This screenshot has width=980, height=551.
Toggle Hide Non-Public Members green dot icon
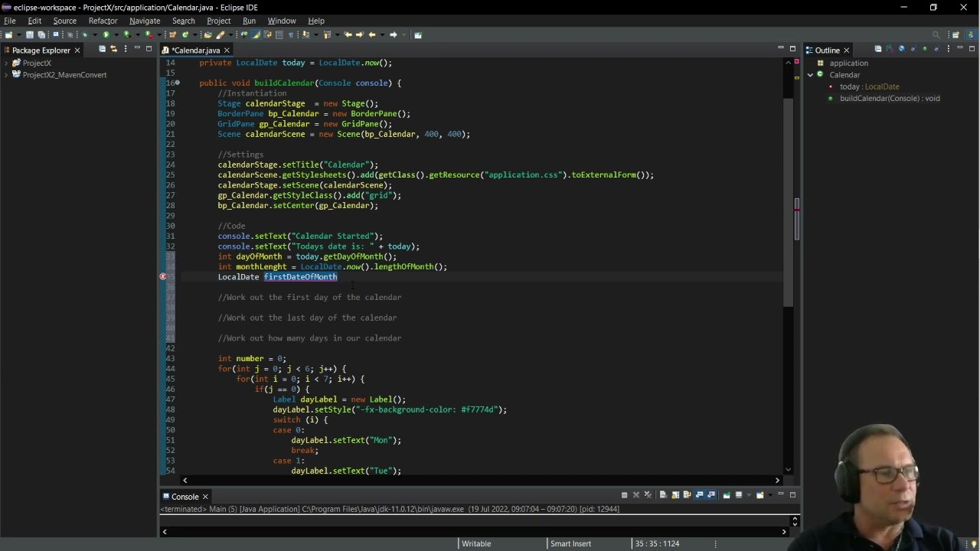[925, 49]
